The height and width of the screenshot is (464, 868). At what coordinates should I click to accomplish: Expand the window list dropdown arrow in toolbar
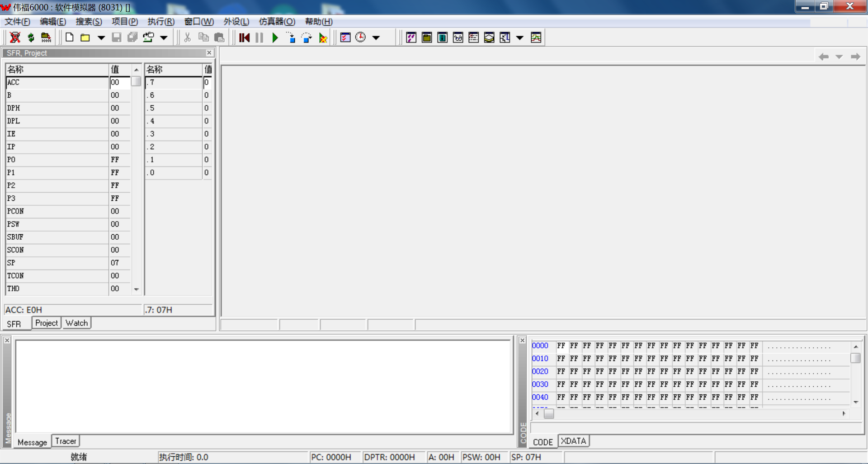(520, 38)
